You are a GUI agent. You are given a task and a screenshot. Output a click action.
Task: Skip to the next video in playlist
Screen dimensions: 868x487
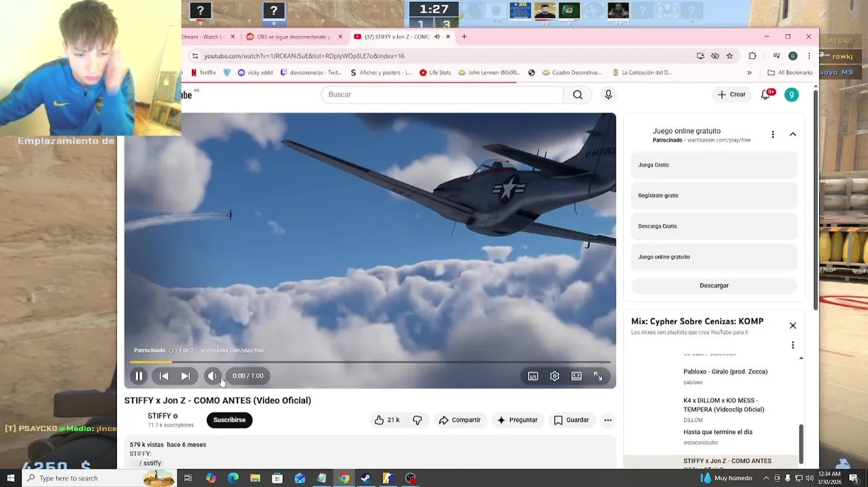coord(185,376)
